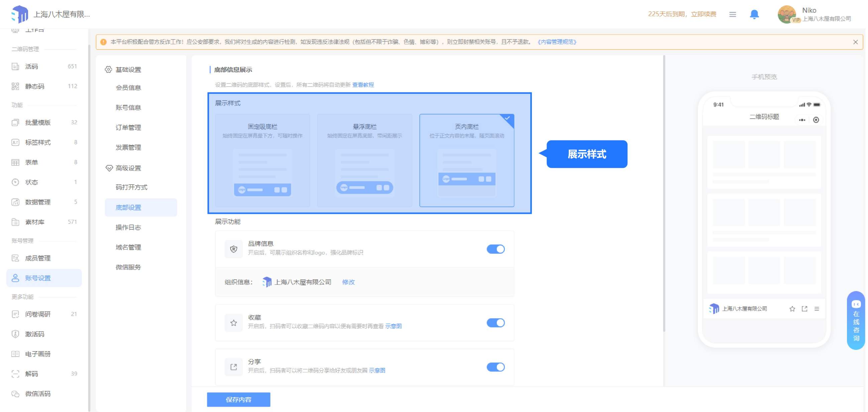The height and width of the screenshot is (412, 868).
Task: Open the 在线咨询 floating chat button
Action: tap(856, 320)
